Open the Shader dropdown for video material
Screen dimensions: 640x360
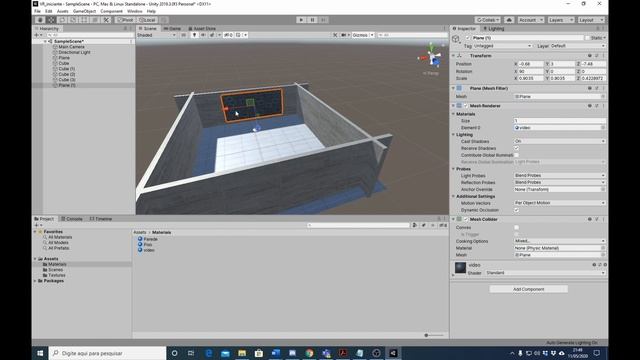[545, 273]
